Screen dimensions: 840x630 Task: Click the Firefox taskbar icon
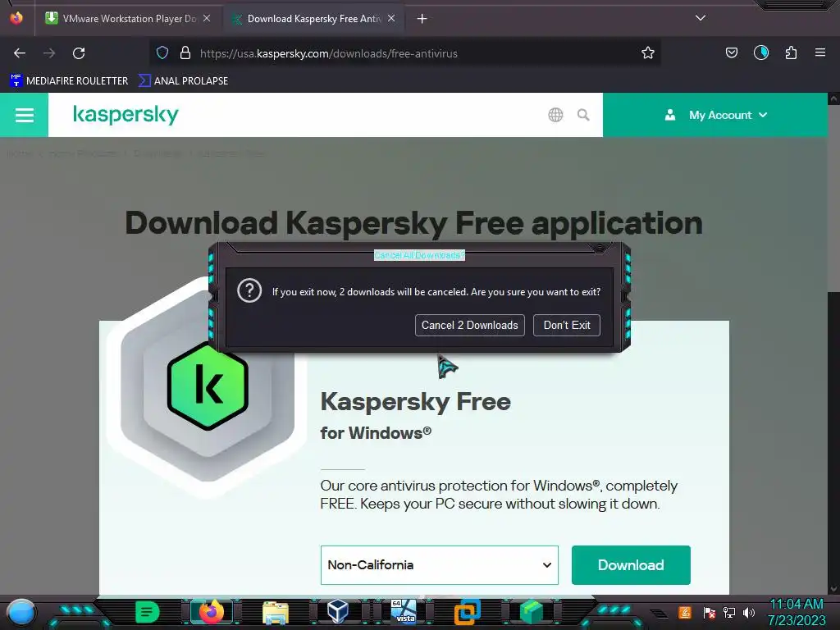[x=211, y=612]
